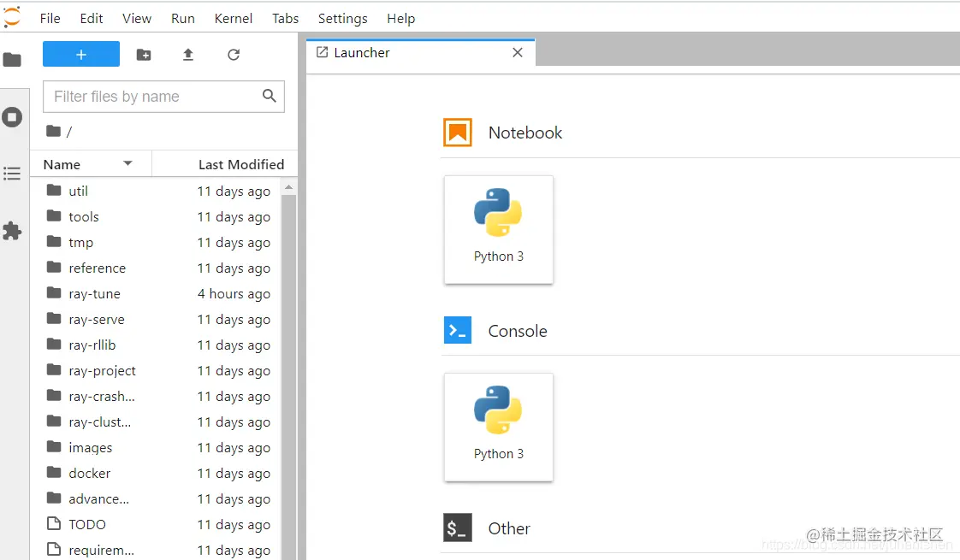Click the Notebook section icon

click(458, 133)
